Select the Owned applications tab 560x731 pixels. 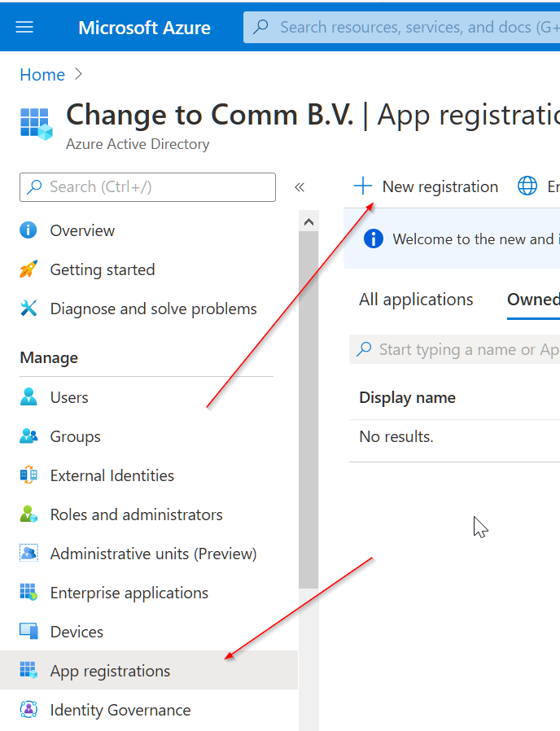[533, 300]
